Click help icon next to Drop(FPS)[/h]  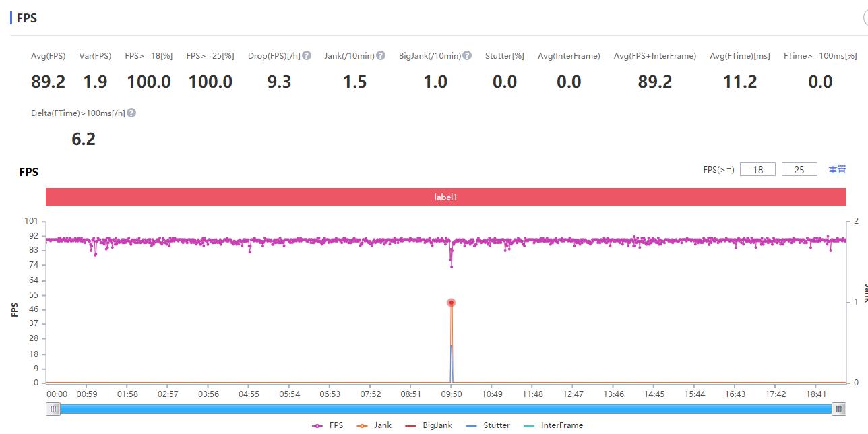coord(307,56)
